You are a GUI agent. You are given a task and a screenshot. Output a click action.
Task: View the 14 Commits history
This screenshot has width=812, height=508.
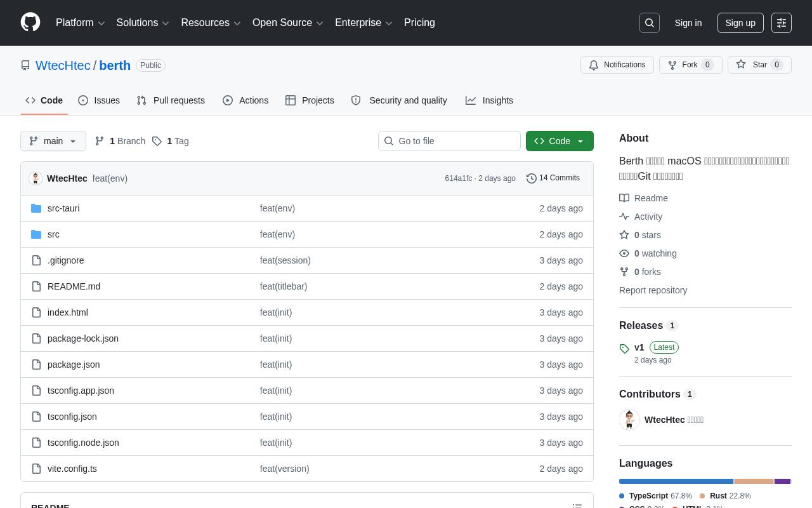[553, 178]
